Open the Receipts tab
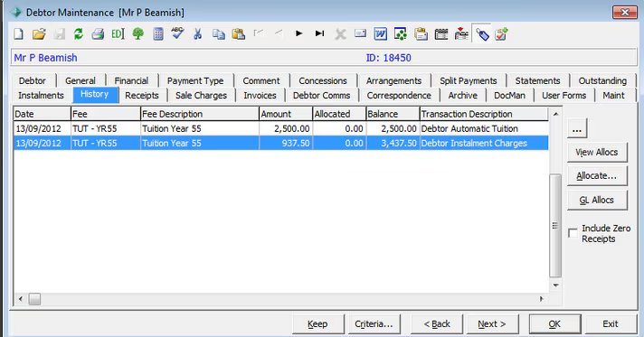 click(x=142, y=95)
